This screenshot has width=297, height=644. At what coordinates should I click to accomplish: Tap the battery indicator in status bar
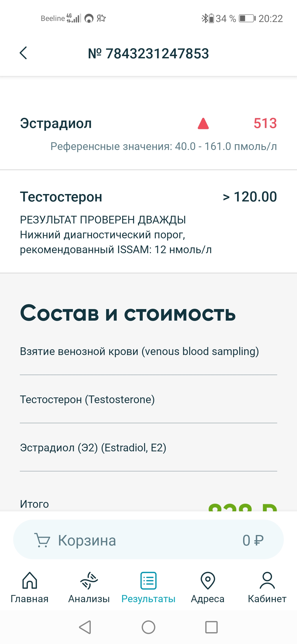247,18
